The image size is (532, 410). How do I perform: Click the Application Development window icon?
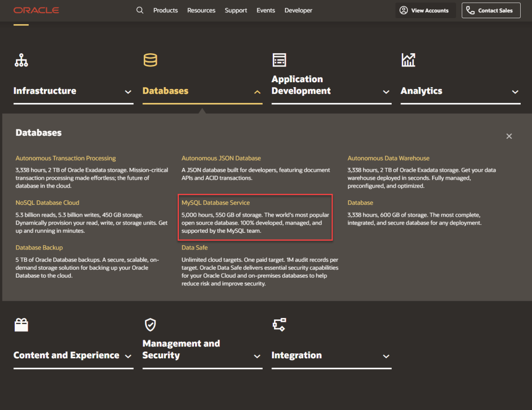pos(279,60)
